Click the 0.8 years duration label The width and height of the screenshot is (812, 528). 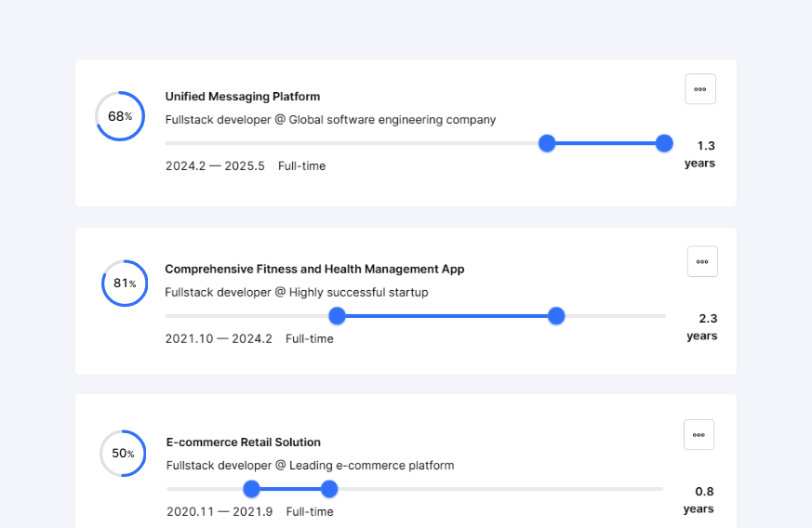(x=699, y=500)
